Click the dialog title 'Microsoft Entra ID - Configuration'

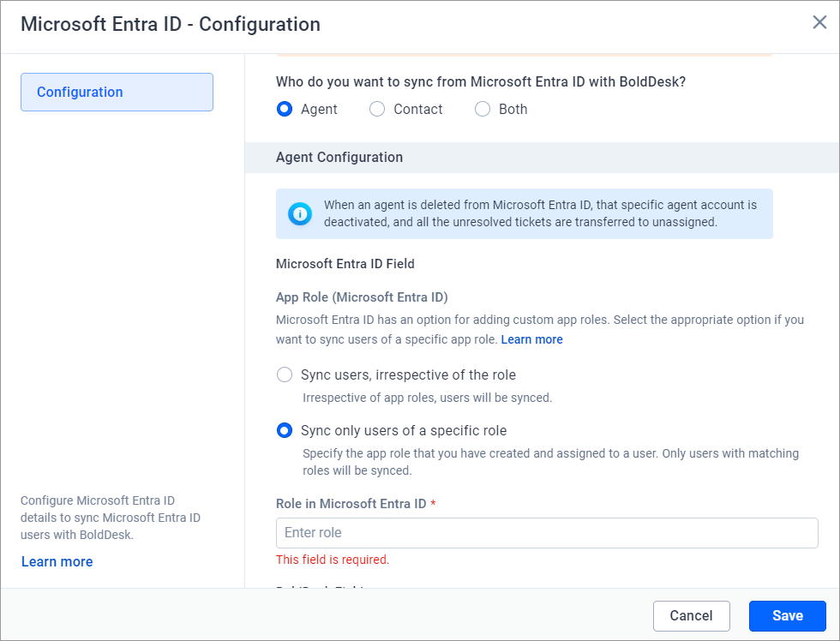pos(171,24)
